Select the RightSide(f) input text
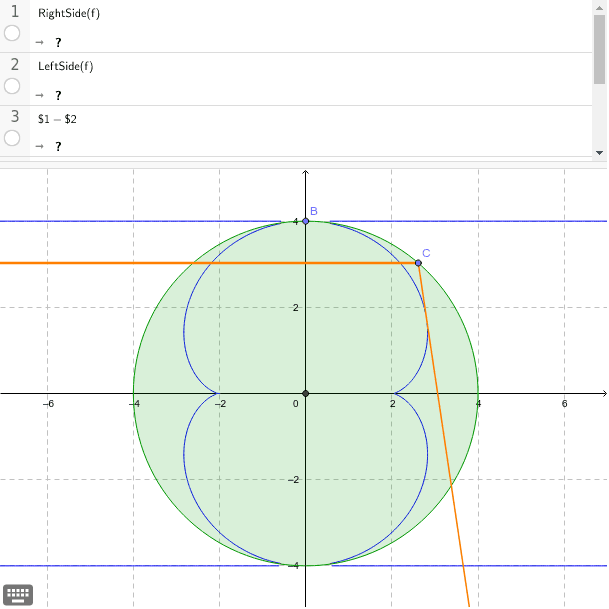Screen dimensions: 609x609 69,13
